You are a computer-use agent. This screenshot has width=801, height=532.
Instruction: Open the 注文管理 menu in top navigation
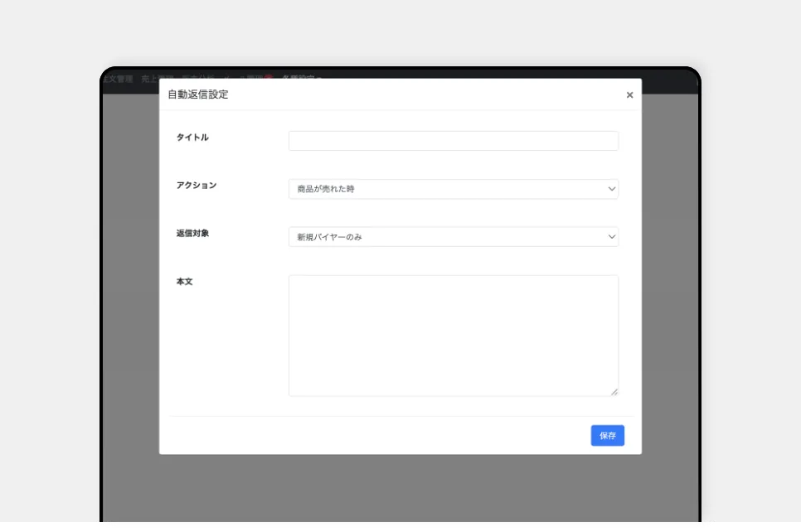(117, 79)
